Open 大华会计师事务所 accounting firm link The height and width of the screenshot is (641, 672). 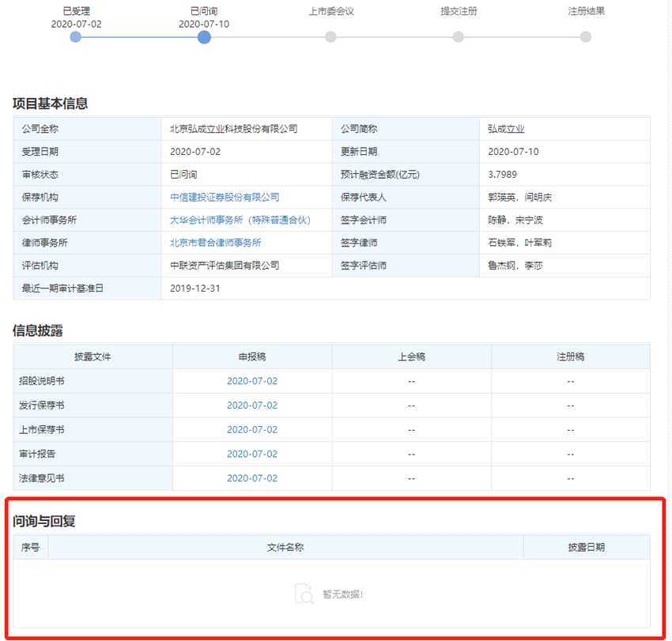(x=240, y=220)
